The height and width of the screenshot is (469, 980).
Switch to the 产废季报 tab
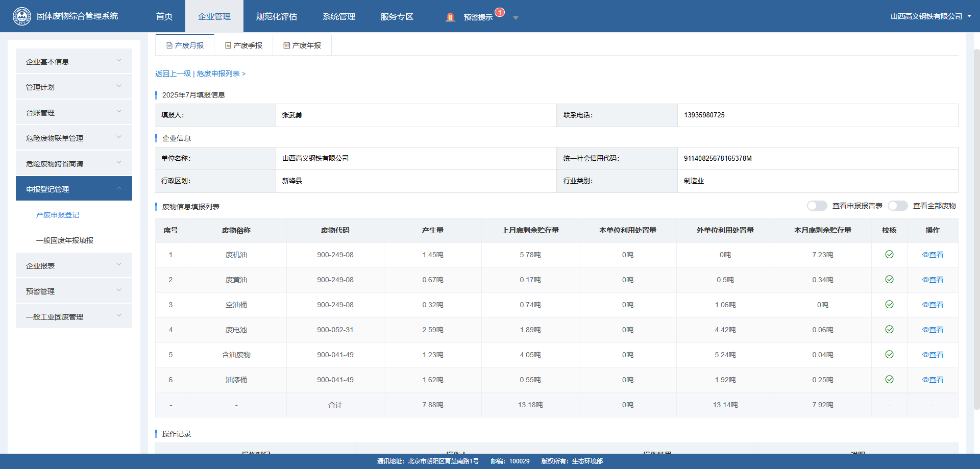[243, 45]
